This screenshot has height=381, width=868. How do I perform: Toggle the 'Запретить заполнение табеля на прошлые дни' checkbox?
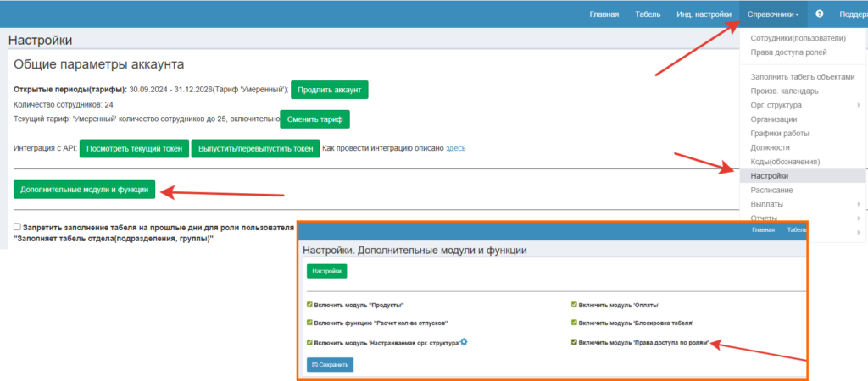[x=18, y=227]
